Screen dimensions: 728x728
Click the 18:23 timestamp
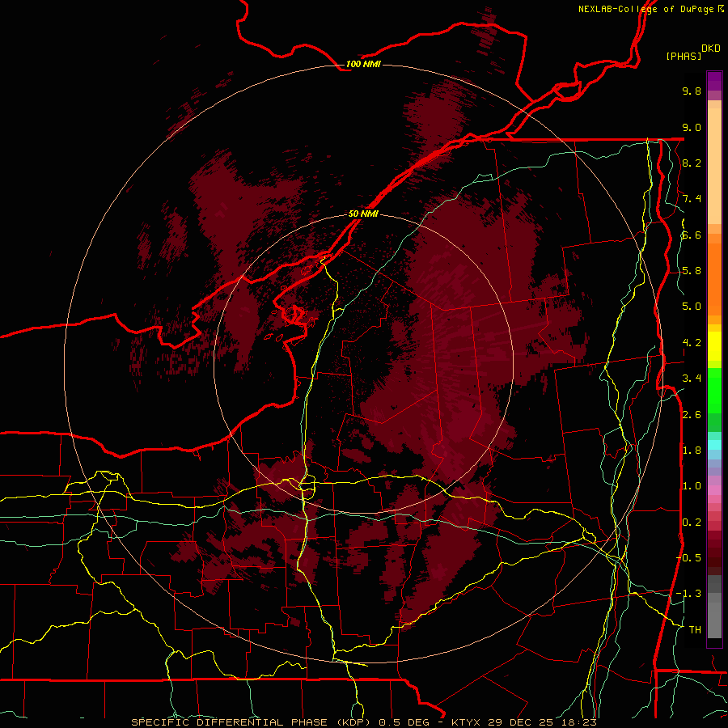click(578, 722)
